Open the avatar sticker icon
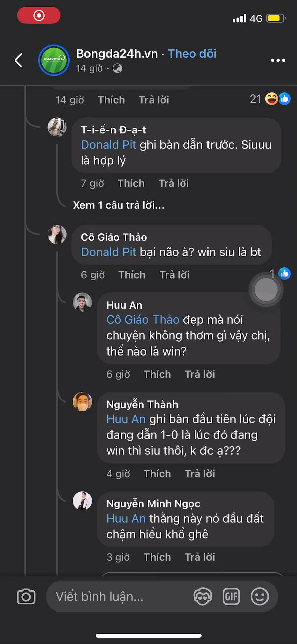 pyautogui.click(x=203, y=597)
